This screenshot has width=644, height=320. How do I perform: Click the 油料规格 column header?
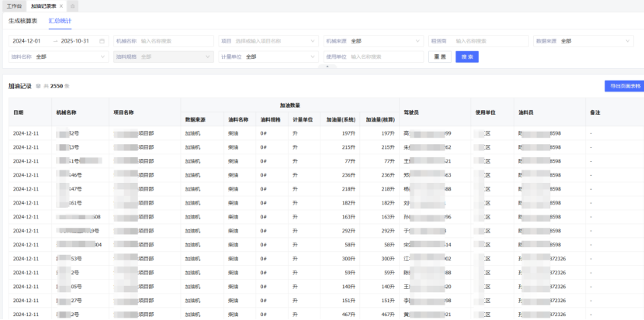(x=271, y=119)
